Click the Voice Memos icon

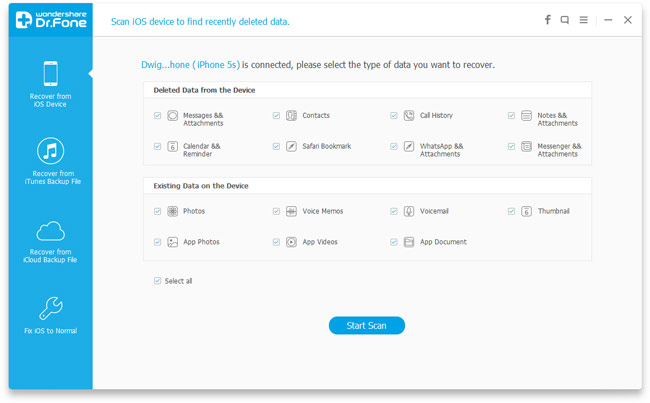tap(291, 212)
